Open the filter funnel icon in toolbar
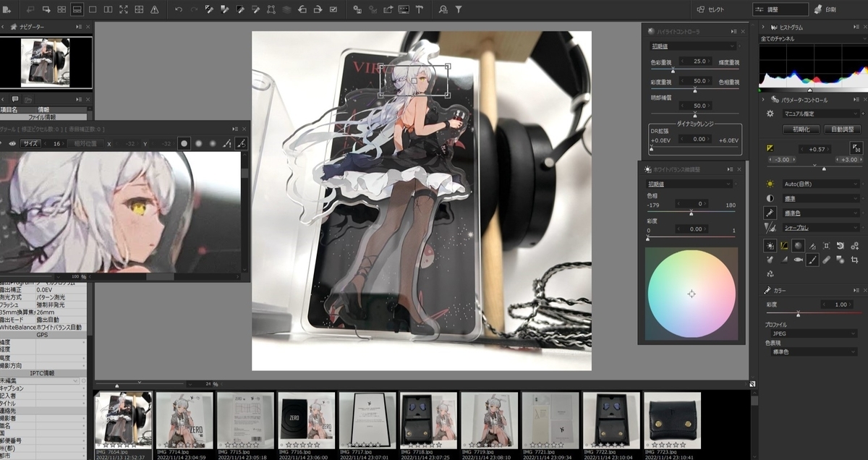The width and height of the screenshot is (868, 460). click(459, 9)
